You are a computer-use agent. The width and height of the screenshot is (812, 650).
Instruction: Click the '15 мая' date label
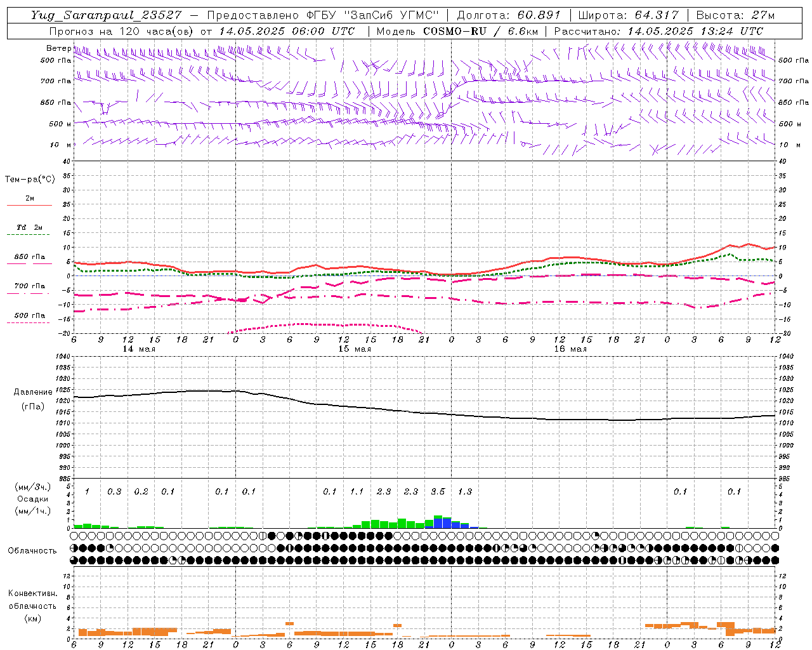(355, 349)
